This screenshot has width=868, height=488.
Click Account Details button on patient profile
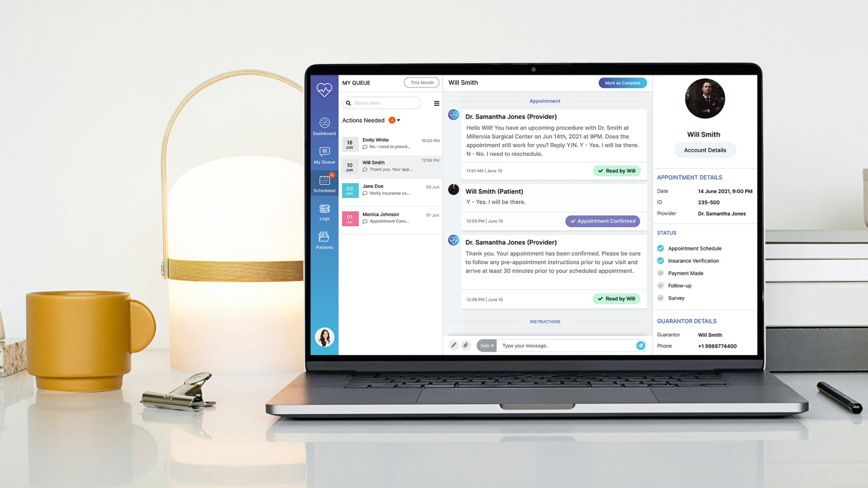tap(705, 150)
